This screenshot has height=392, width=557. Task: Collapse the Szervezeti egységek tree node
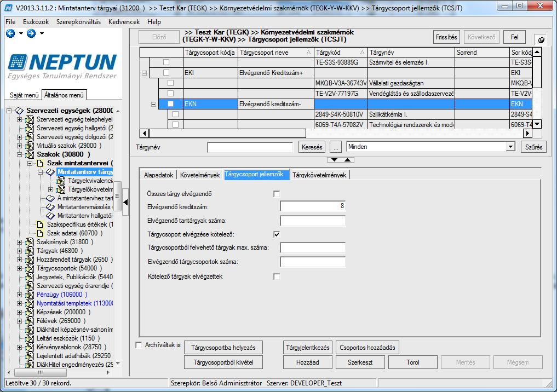9,111
